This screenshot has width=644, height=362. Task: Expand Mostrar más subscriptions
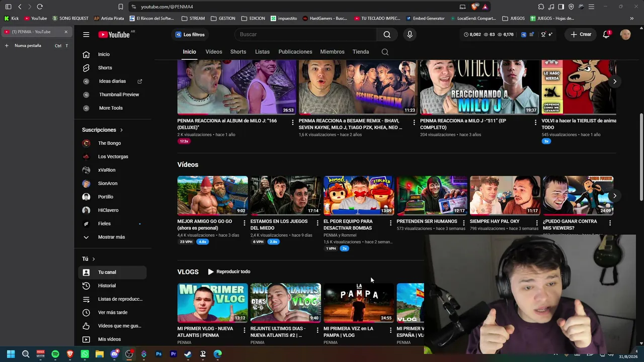[111, 237]
